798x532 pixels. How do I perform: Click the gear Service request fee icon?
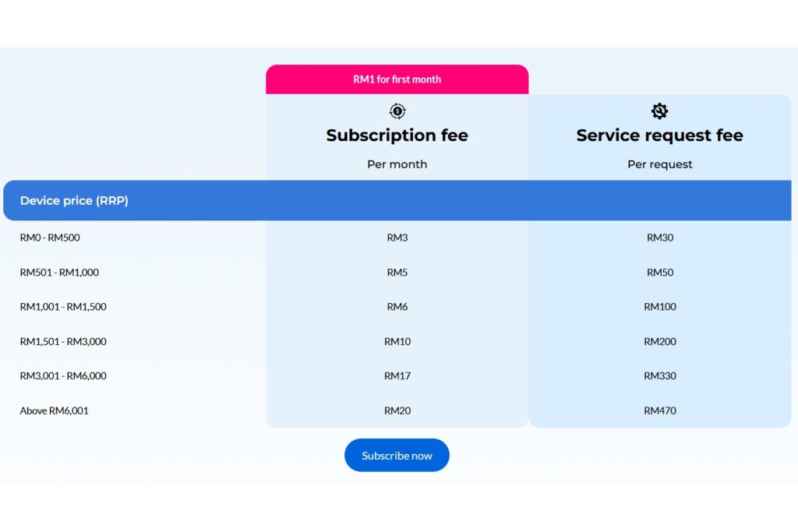(659, 110)
